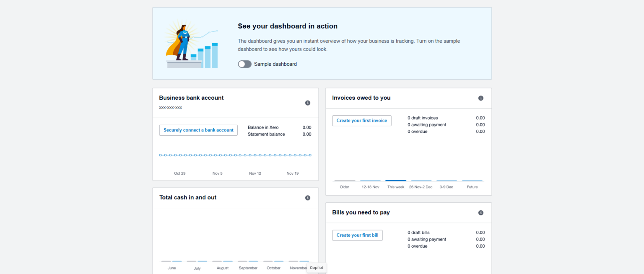Image resolution: width=644 pixels, height=274 pixels.
Task: Click the 12-18 Nov invoice bar
Action: pyautogui.click(x=370, y=180)
